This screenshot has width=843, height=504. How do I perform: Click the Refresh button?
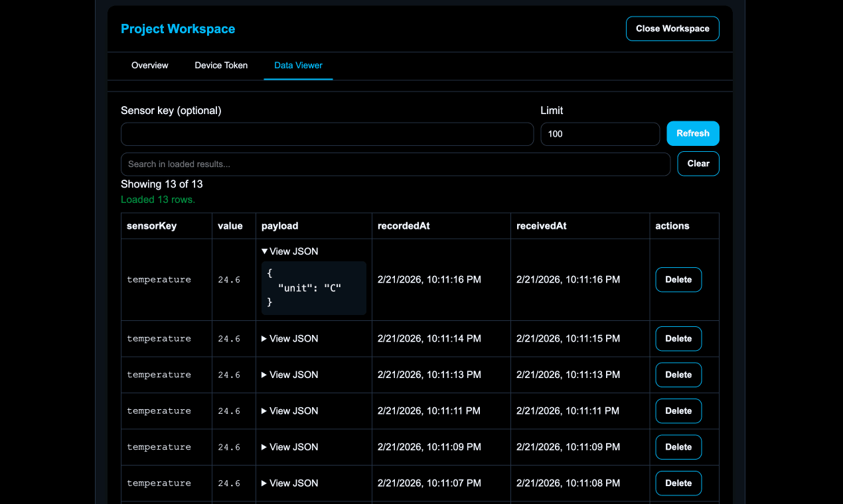692,133
